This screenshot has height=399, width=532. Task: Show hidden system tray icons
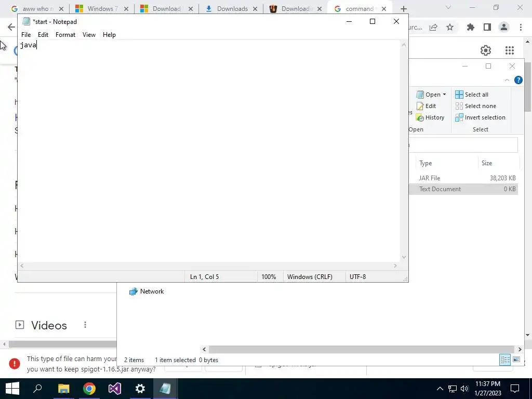(x=440, y=389)
